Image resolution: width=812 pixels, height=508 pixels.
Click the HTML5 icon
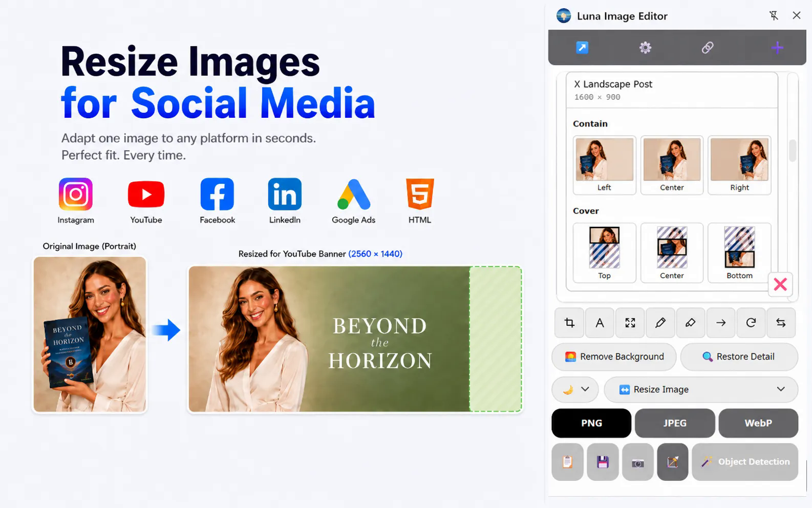point(420,194)
